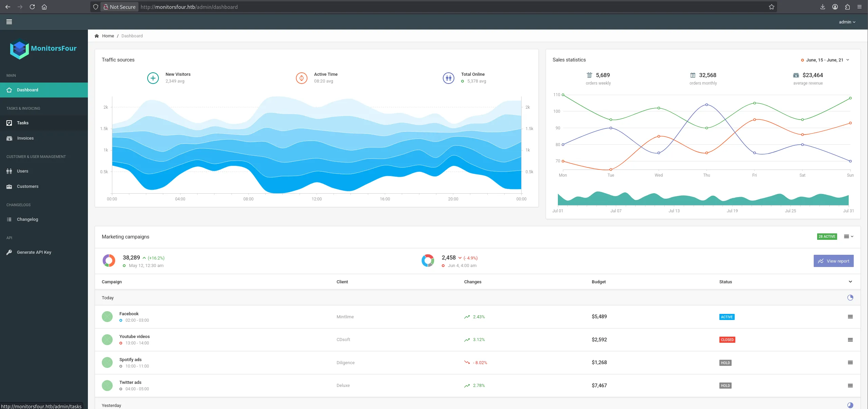Expand the June 15 - June 21 date range

(x=826, y=60)
